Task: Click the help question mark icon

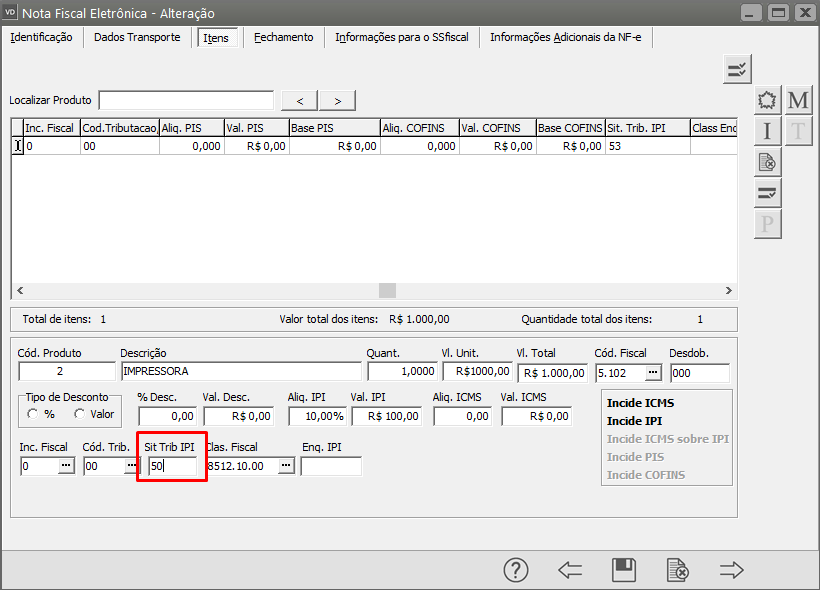Action: point(515,570)
